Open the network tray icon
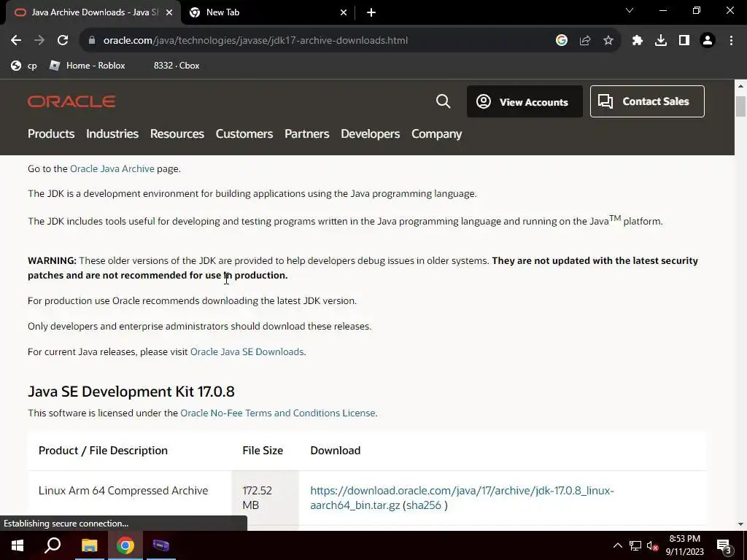Screen dimensions: 747x560 click(635, 545)
